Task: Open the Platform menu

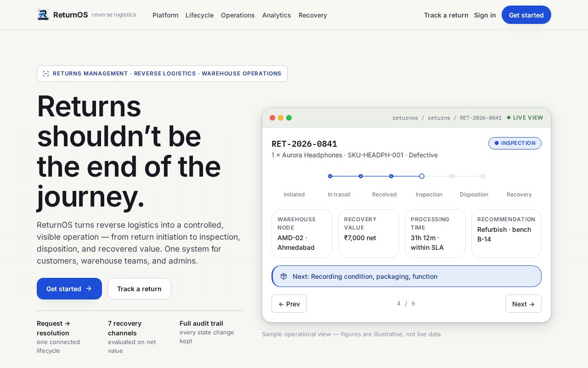Action: click(165, 15)
